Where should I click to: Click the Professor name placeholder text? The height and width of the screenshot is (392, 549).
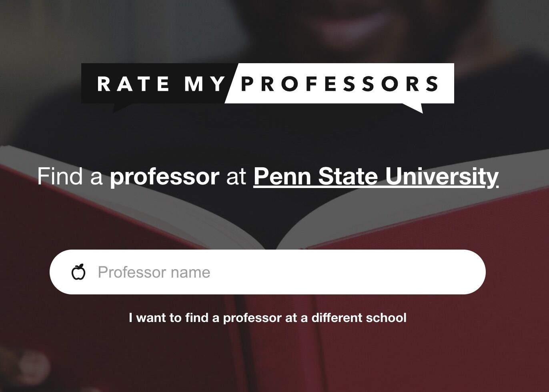pos(154,272)
